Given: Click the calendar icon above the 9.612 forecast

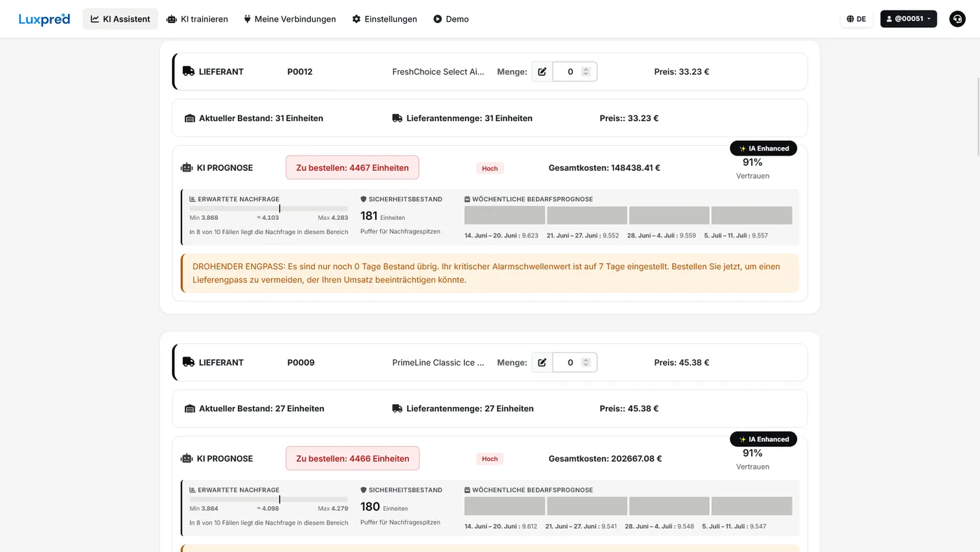Looking at the screenshot, I should tap(468, 490).
